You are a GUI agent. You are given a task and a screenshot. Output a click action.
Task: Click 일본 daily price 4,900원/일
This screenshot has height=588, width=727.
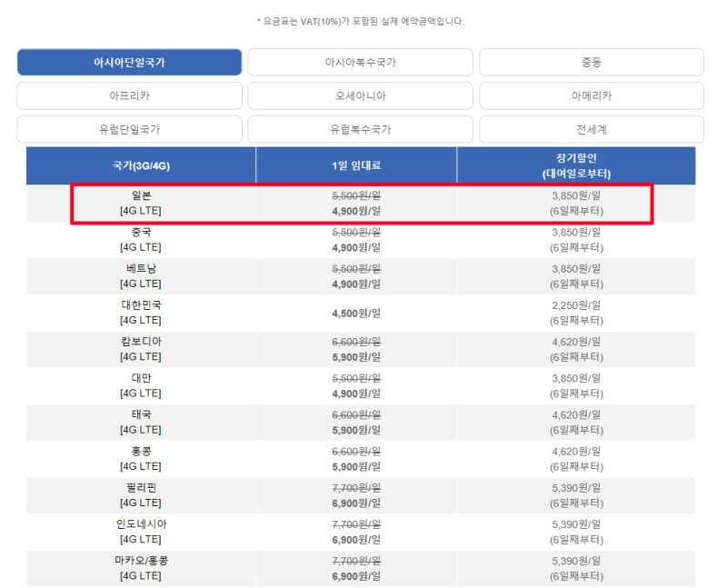tap(356, 211)
